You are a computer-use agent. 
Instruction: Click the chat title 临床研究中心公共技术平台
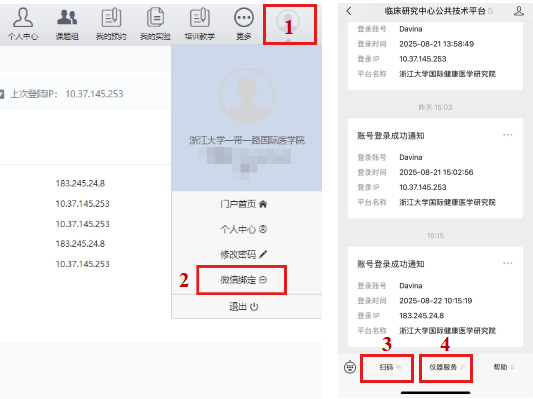[435, 11]
